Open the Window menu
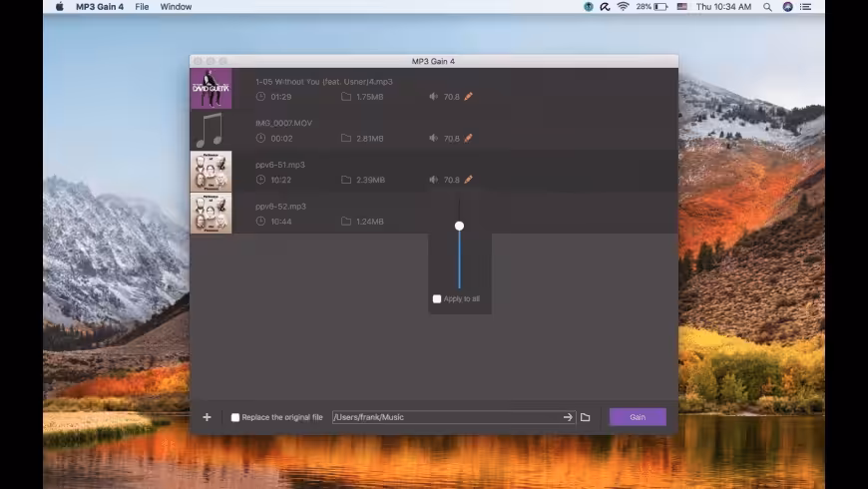This screenshot has height=489, width=868. 176,7
